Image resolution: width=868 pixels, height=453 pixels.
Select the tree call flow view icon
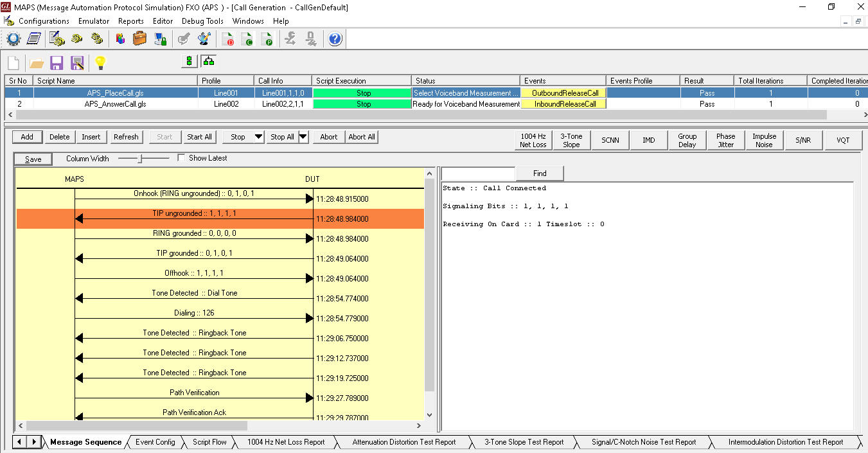pyautogui.click(x=208, y=60)
